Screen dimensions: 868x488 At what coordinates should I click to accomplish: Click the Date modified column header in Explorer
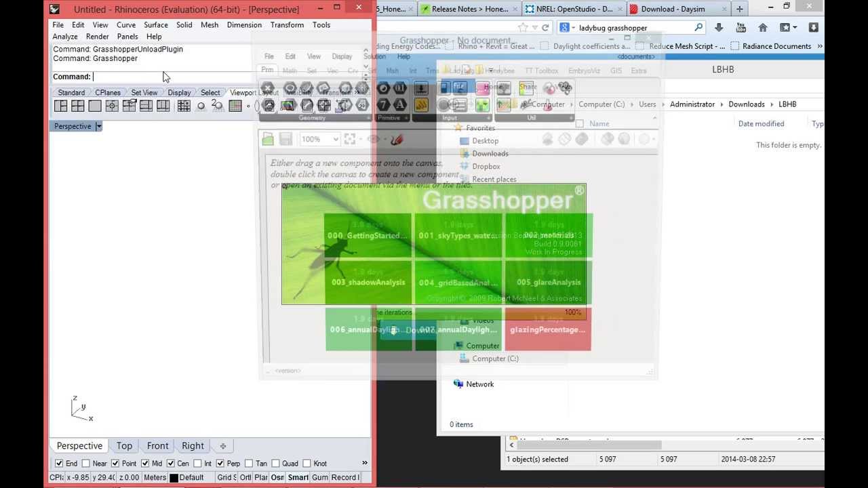point(761,124)
